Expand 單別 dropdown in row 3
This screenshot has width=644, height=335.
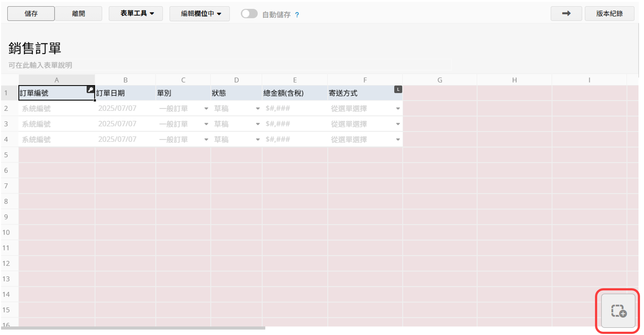(x=206, y=124)
